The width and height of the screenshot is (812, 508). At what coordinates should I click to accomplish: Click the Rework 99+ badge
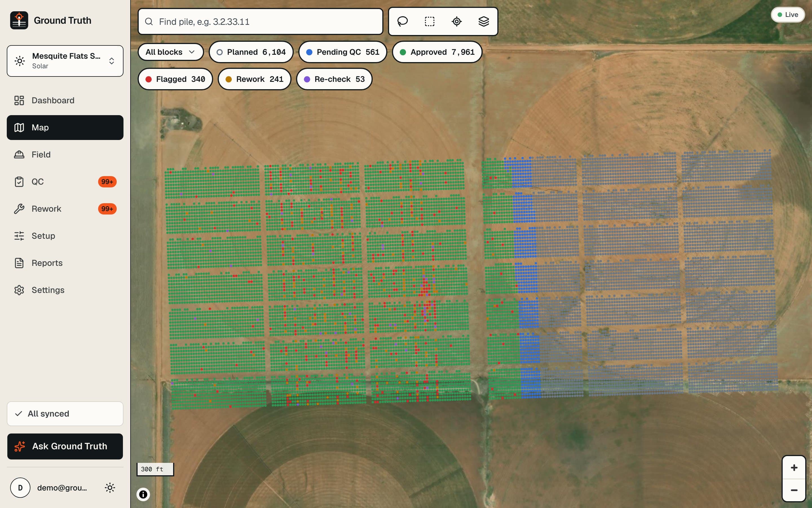107,209
